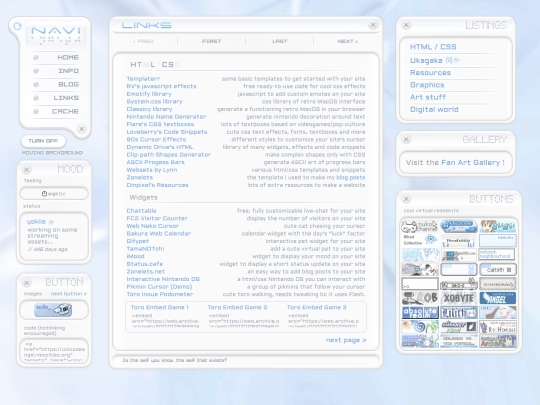Click the unicode angel button image

pos(53,310)
